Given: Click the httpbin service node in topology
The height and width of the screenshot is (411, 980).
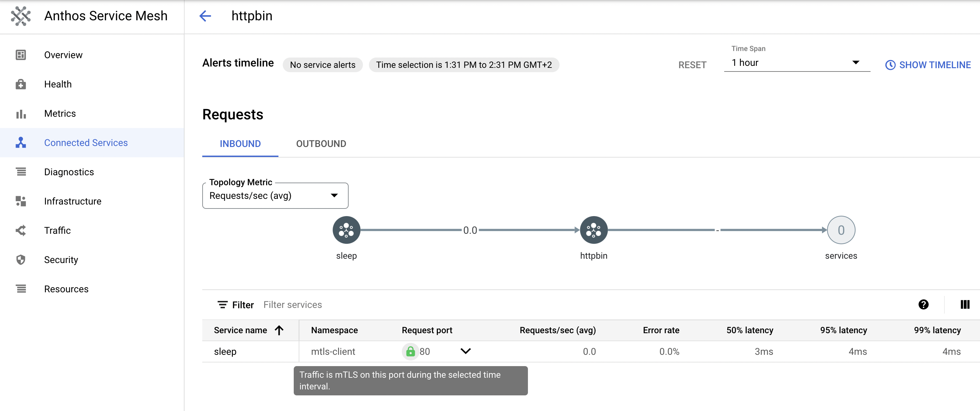Looking at the screenshot, I should click(x=593, y=230).
